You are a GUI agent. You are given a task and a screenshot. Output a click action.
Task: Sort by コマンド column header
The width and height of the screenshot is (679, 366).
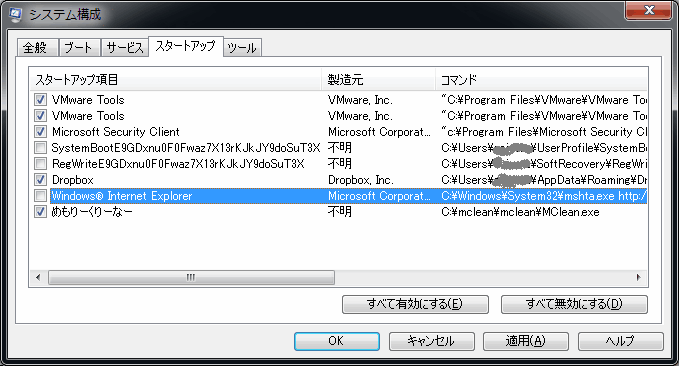click(x=541, y=80)
